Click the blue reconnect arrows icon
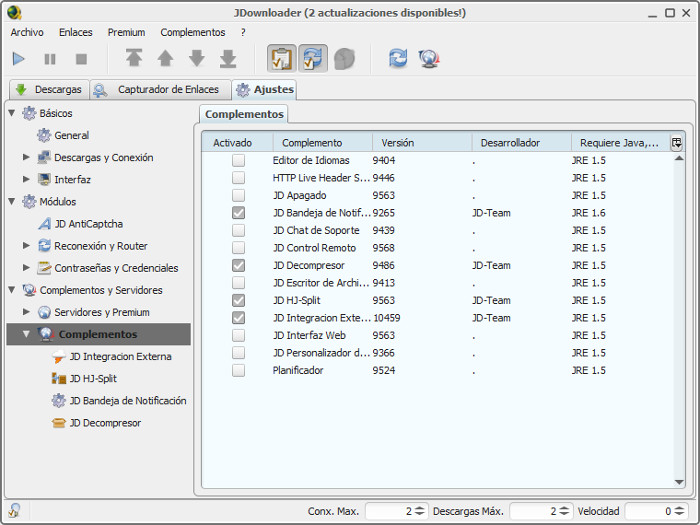The image size is (700, 525). [398, 58]
